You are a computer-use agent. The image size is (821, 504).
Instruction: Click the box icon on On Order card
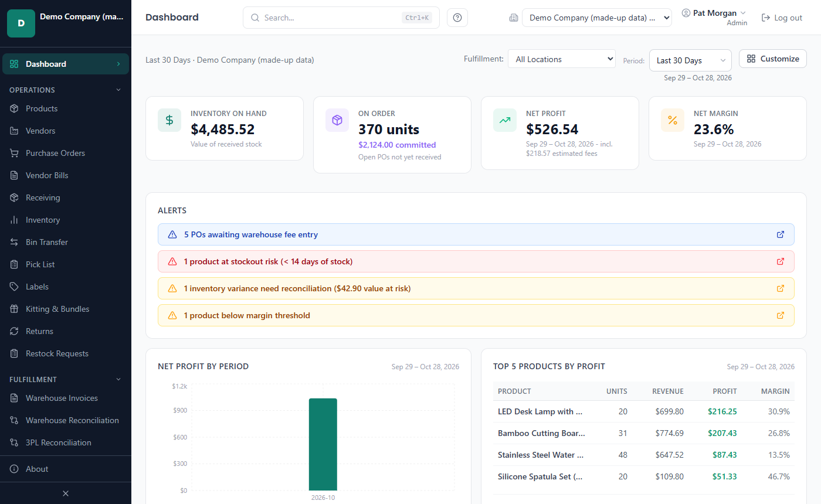[x=337, y=120]
